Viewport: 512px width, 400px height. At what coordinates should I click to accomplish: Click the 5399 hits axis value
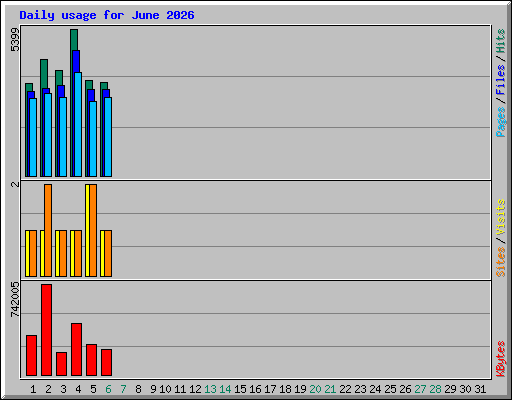(x=15, y=40)
